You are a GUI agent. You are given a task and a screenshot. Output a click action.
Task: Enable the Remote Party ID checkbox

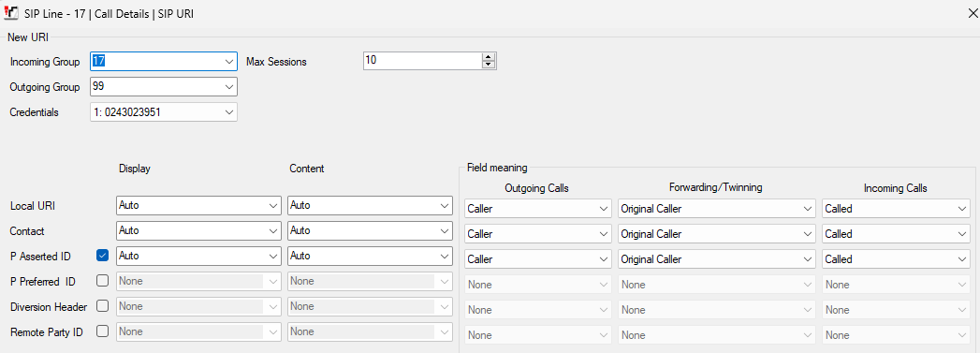103,331
